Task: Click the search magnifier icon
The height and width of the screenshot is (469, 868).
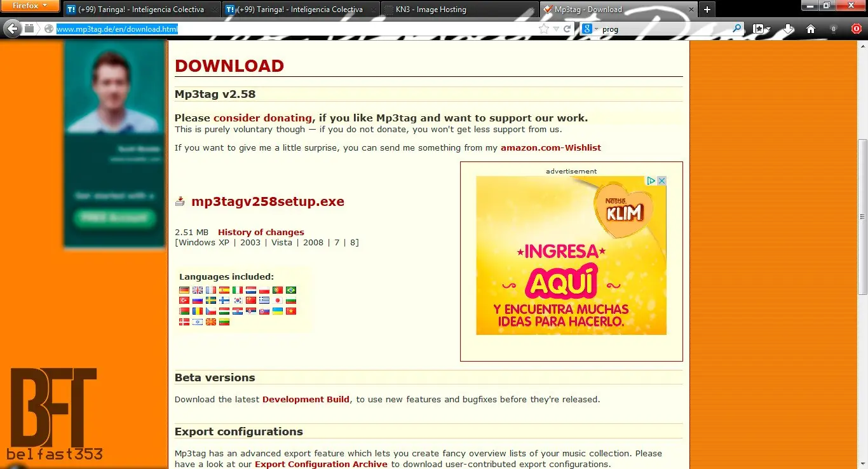Action: coord(737,29)
